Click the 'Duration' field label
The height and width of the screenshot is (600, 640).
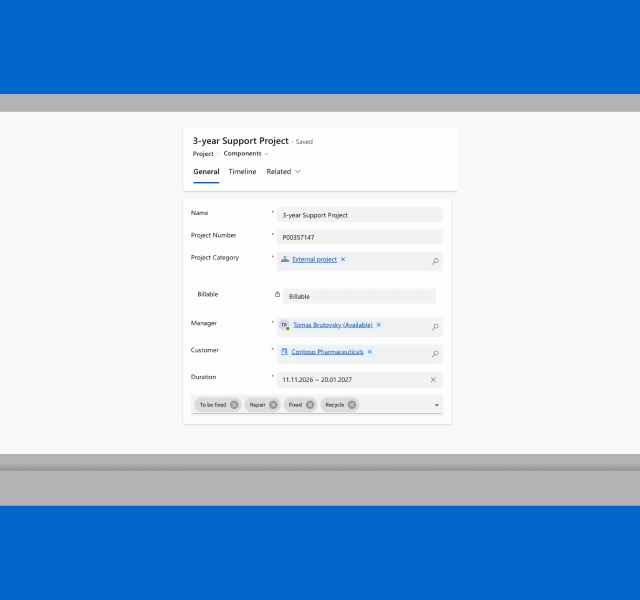tap(203, 377)
